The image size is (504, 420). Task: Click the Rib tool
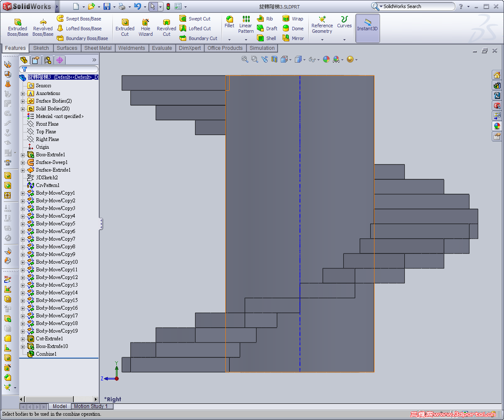[265, 19]
